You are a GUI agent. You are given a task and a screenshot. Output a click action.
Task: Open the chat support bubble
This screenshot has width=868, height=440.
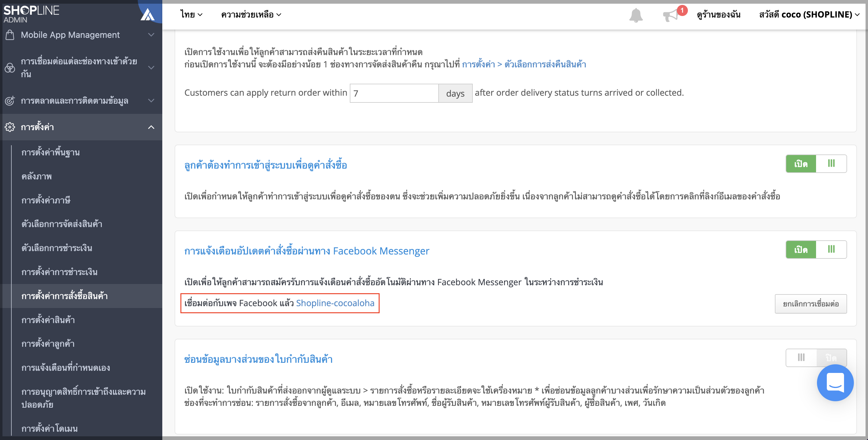(835, 382)
